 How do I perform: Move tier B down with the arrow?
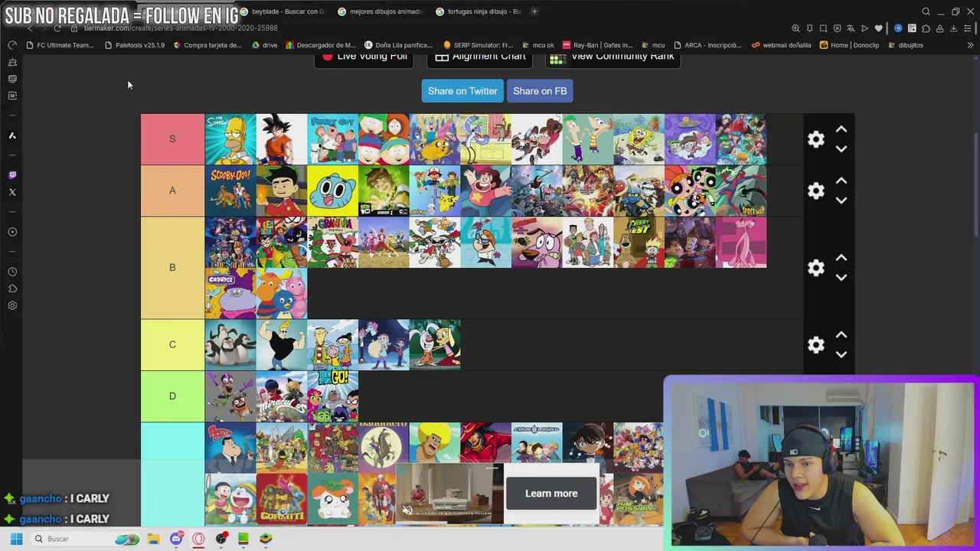point(841,278)
